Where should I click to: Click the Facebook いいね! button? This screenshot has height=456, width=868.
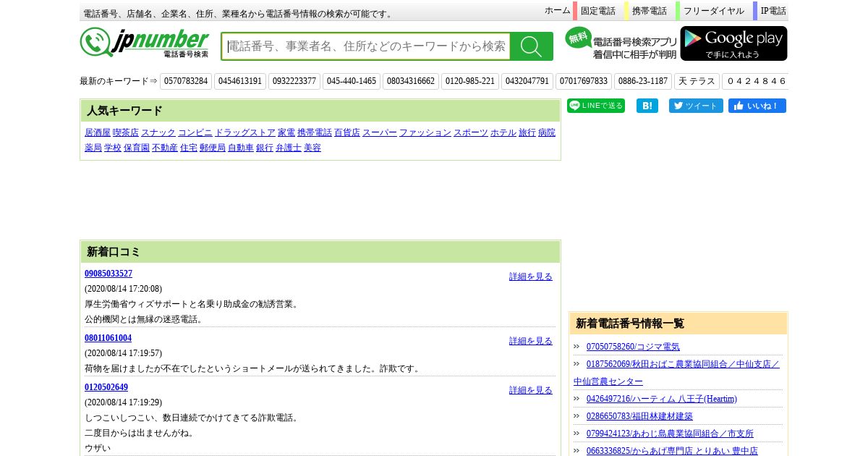757,106
